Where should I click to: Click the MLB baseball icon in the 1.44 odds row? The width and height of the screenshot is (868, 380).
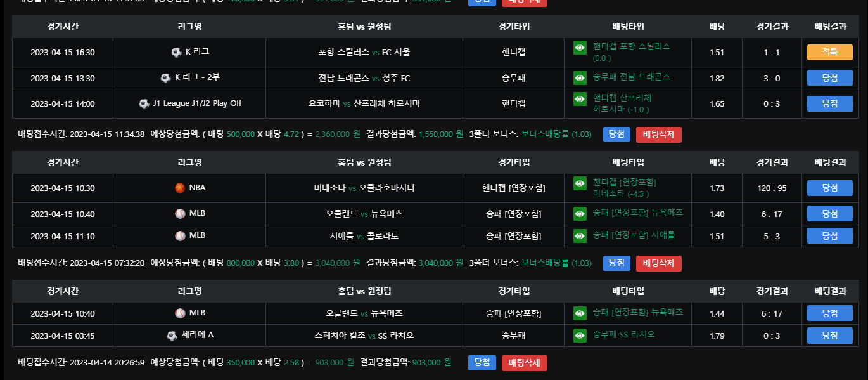180,313
